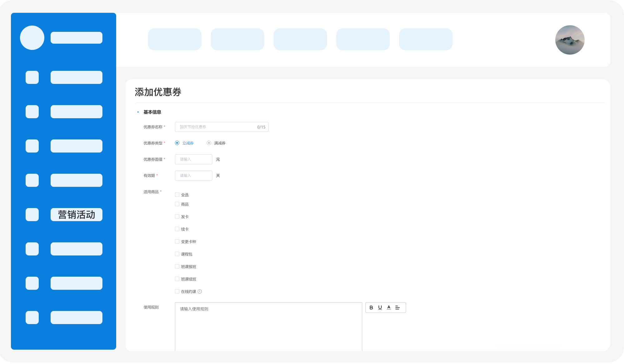Focus the 优惠券面值 input box
This screenshot has width=624, height=364.
pyautogui.click(x=193, y=159)
